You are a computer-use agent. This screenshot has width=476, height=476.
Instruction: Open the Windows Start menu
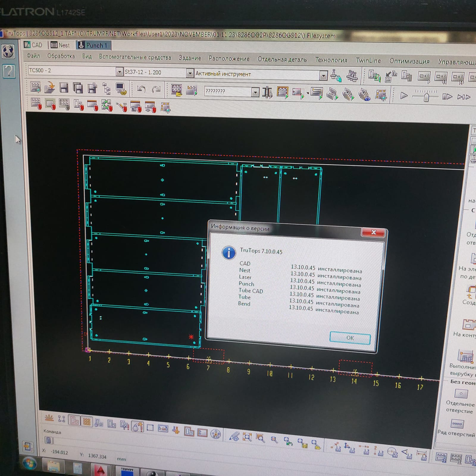(x=29, y=464)
